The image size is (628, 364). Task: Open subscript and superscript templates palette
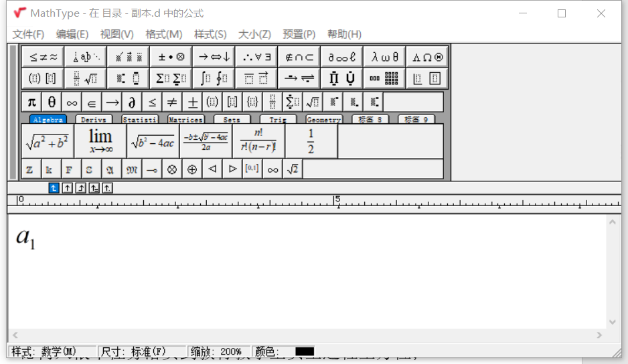tap(129, 78)
